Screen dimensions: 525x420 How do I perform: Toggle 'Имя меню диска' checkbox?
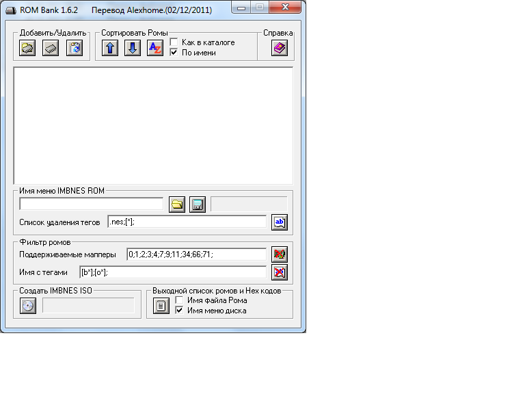click(x=180, y=311)
